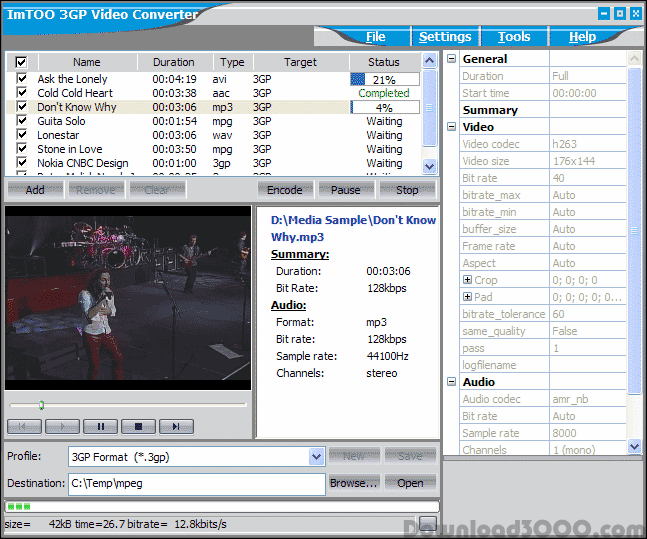Click the previous track playback button
647x539 pixels.
click(x=24, y=426)
